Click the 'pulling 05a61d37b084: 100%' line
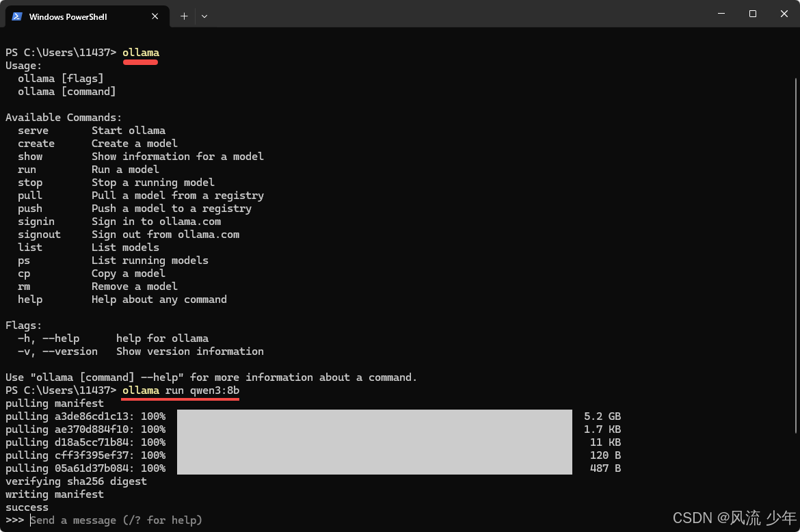Screen dimensions: 800x532 click(85, 468)
